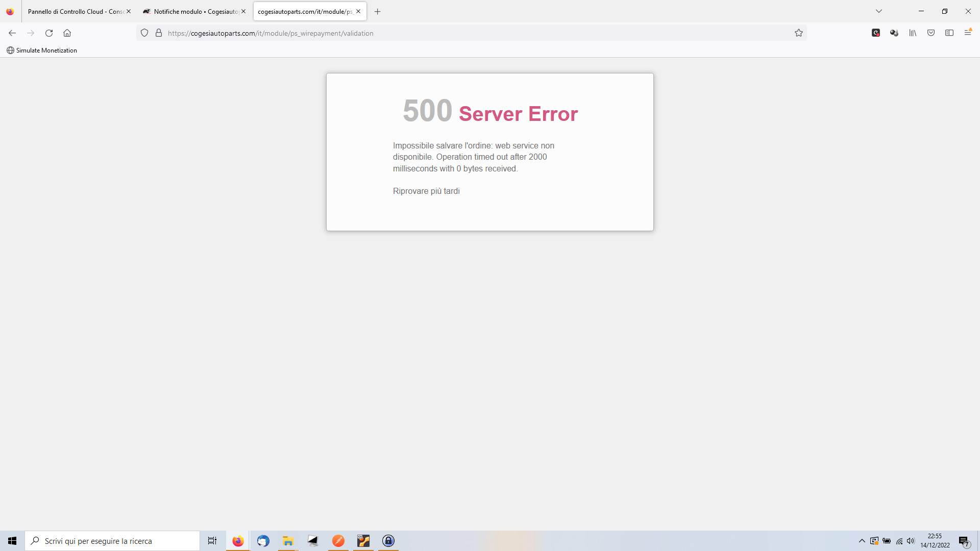Go back to previous page
The height and width of the screenshot is (551, 980).
tap(12, 33)
